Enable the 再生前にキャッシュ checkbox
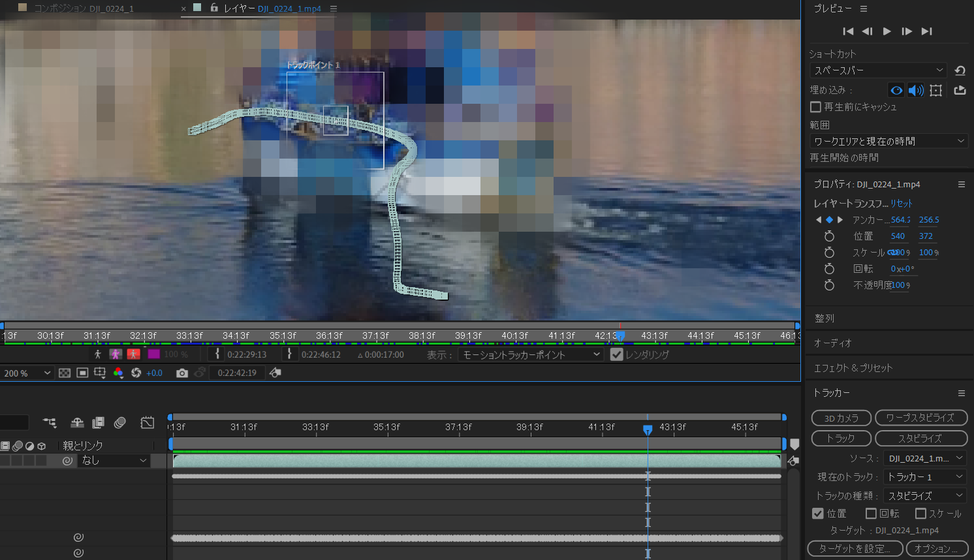 815,107
